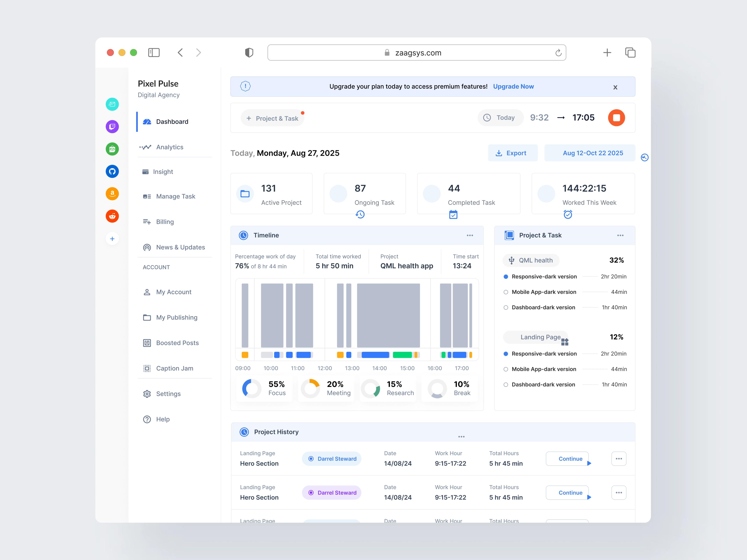Viewport: 747px width, 560px height.
Task: Open Project & Task panel more options
Action: [620, 235]
